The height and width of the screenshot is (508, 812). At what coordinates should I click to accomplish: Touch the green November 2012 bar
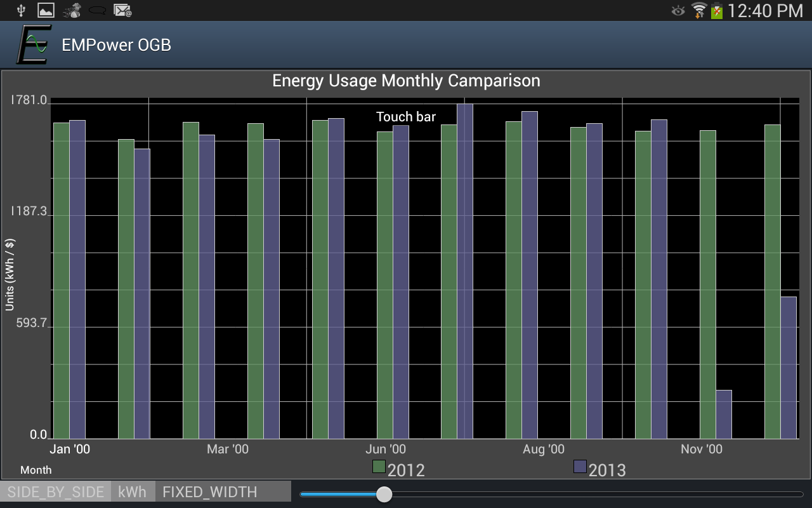click(708, 284)
